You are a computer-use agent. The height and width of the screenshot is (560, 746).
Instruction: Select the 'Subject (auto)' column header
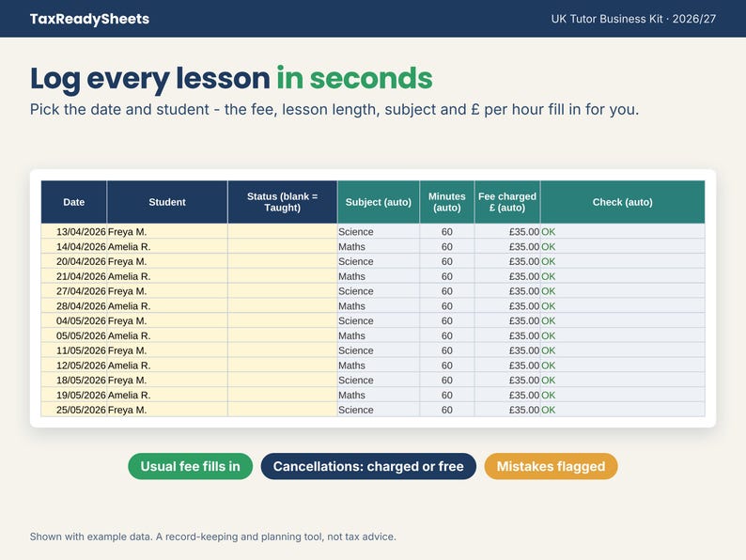pos(379,202)
